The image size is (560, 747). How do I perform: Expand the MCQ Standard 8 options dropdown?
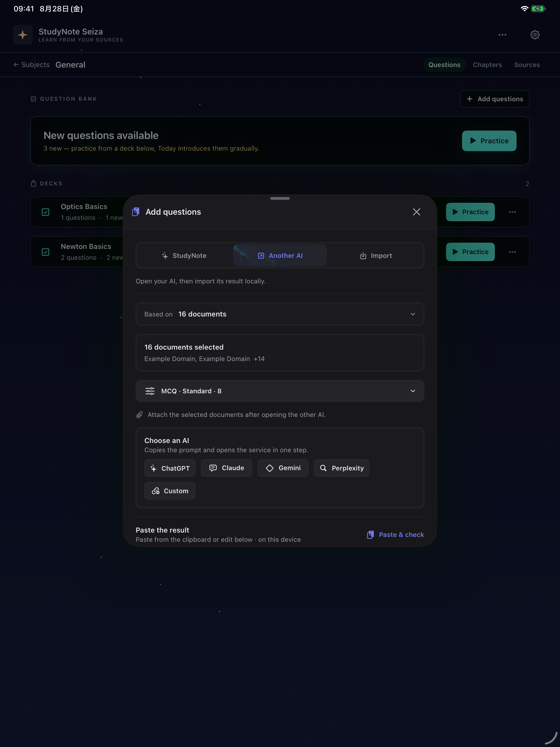[x=280, y=391]
